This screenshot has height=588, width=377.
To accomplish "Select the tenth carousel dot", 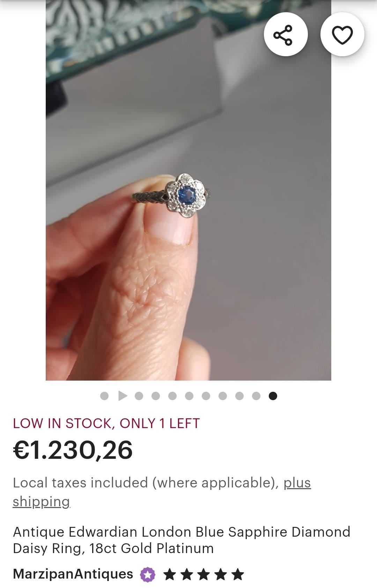I will pyautogui.click(x=256, y=396).
